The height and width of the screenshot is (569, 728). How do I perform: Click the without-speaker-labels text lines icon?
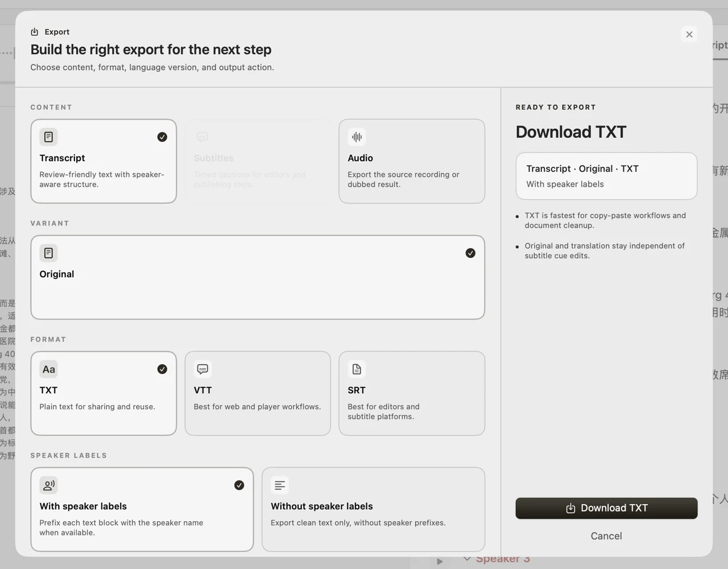pyautogui.click(x=280, y=485)
